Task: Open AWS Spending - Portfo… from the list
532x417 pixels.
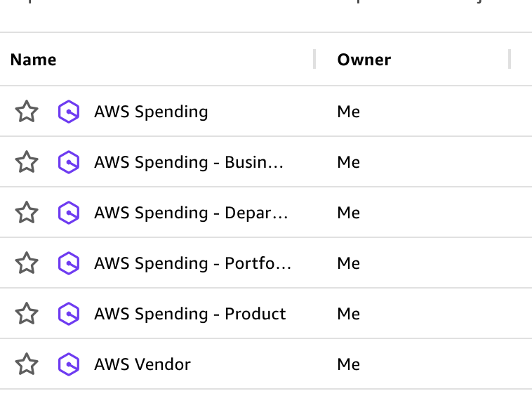Action: click(192, 263)
